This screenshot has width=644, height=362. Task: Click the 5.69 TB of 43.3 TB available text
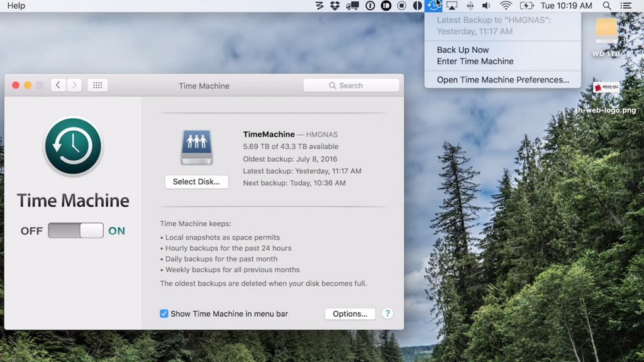click(291, 146)
